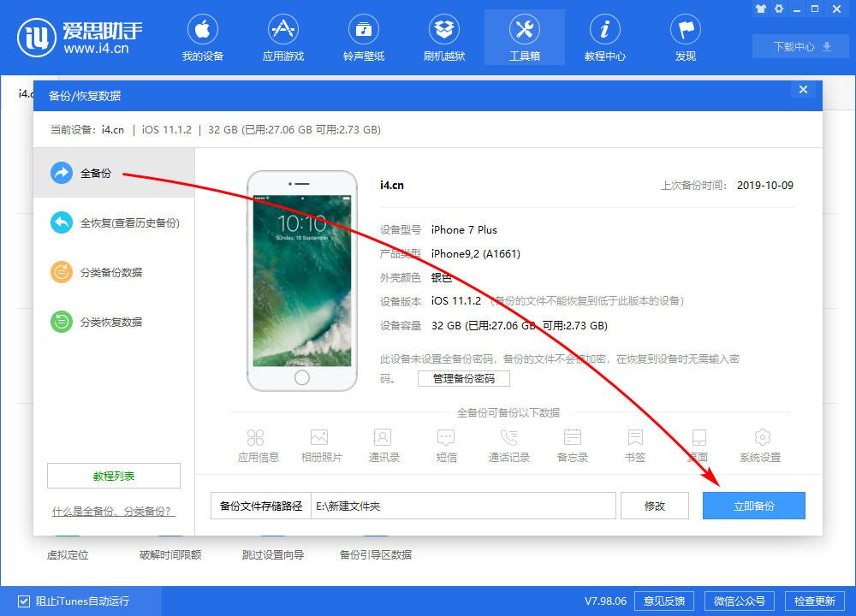Select the 系统设置 system settings backup icon
The image size is (856, 616).
760,443
